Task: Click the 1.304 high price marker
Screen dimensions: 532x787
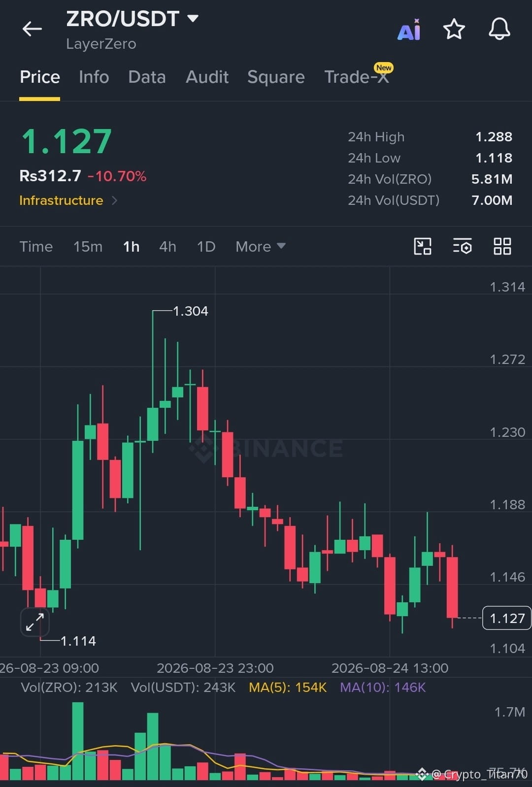Action: [x=191, y=311]
